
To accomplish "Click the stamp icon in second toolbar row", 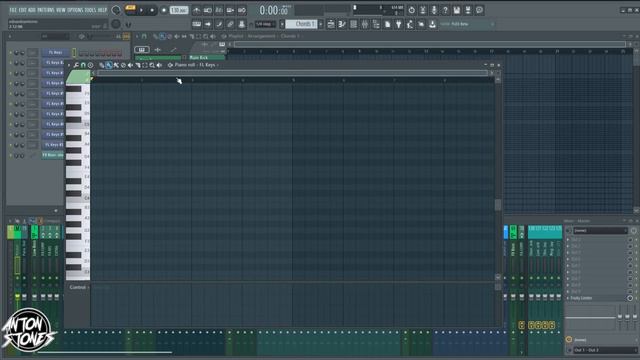I will [x=242, y=24].
